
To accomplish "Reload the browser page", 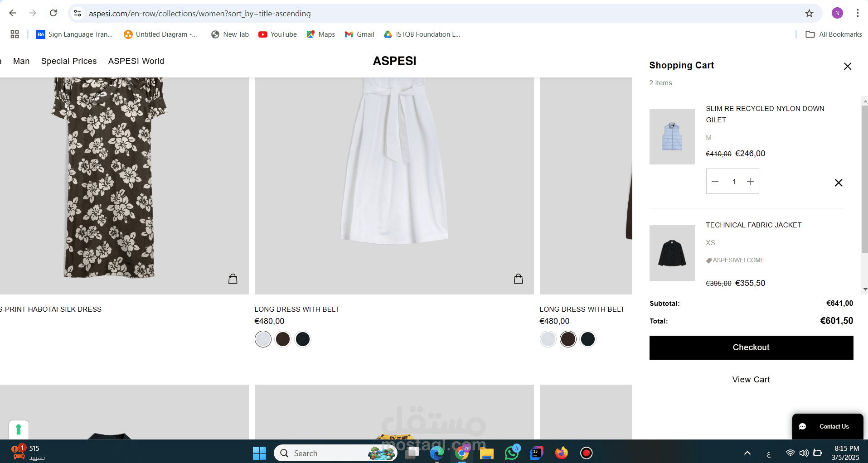I will coord(53,13).
